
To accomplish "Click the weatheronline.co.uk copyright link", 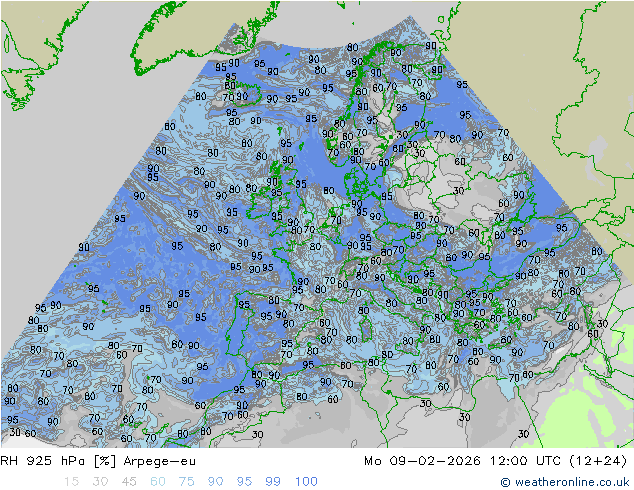I will [x=564, y=482].
